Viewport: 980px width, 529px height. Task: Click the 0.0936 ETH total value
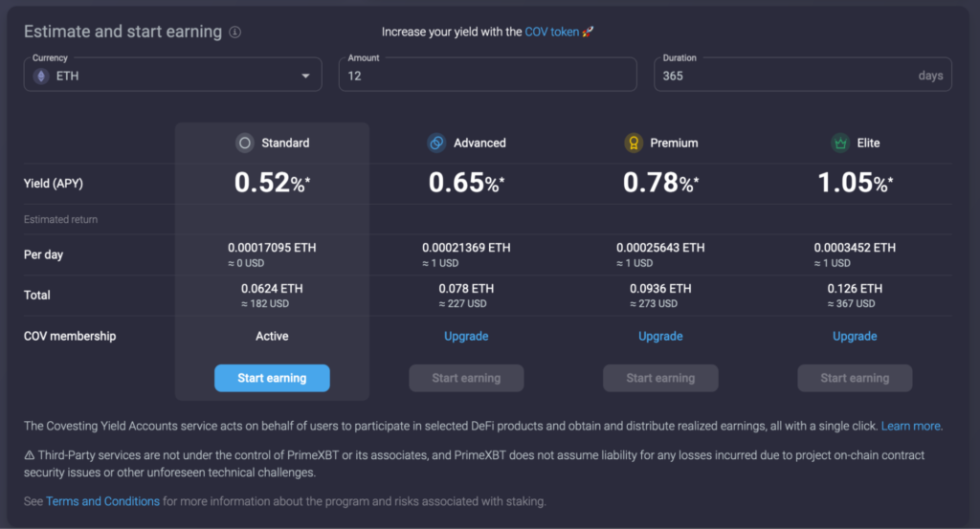pyautogui.click(x=660, y=289)
